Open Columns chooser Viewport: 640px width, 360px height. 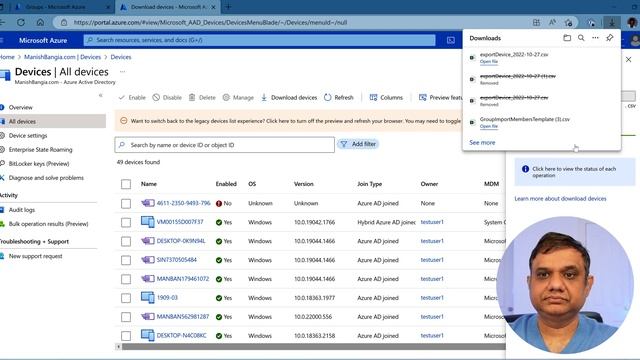[x=386, y=98]
